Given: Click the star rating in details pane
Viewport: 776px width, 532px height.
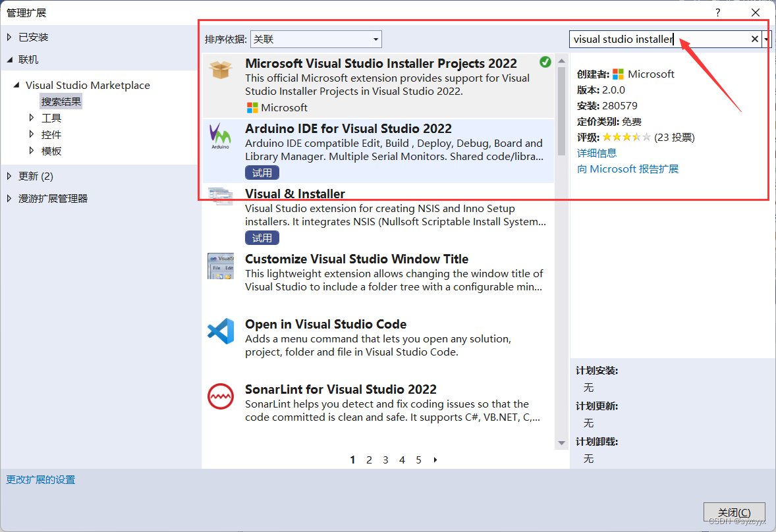Looking at the screenshot, I should [626, 137].
